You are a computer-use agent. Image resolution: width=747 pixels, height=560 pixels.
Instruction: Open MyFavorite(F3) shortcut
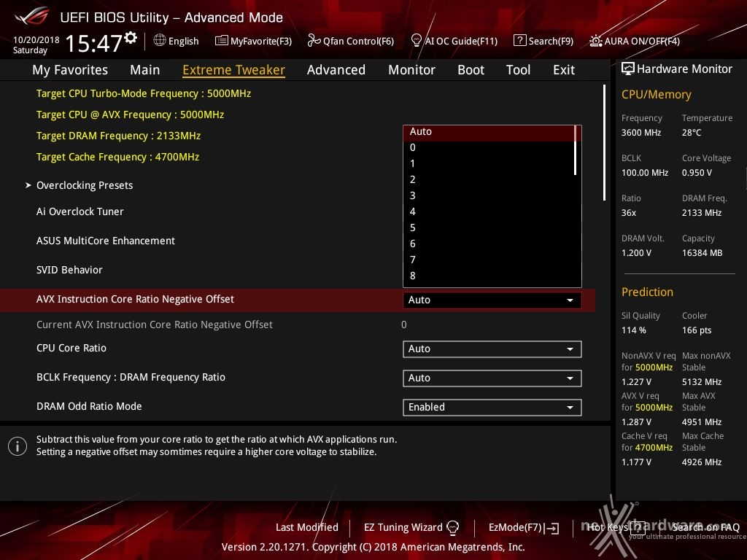point(253,41)
